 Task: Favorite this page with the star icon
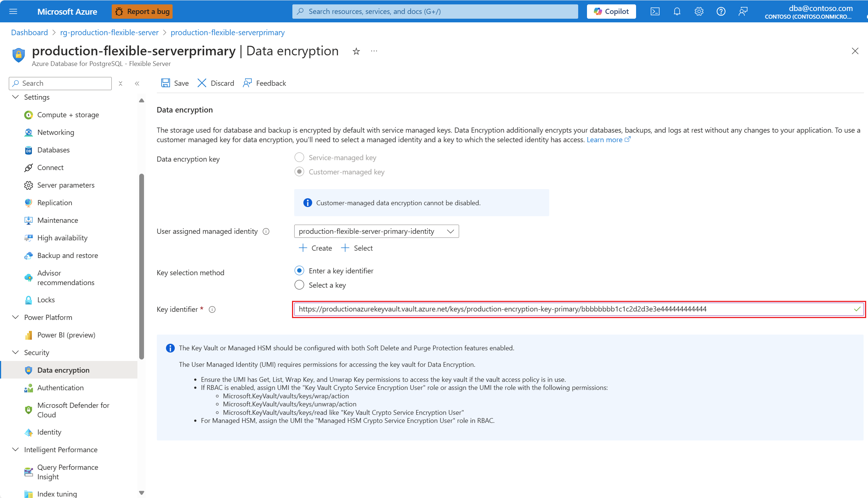[x=356, y=51]
